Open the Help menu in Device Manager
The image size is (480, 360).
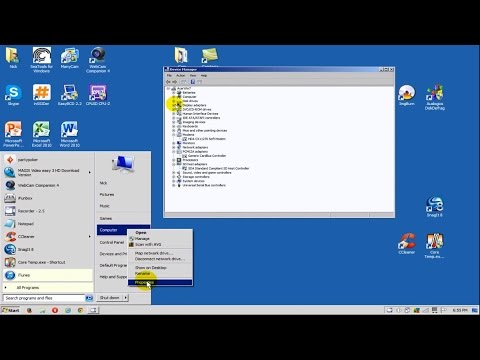coord(204,76)
